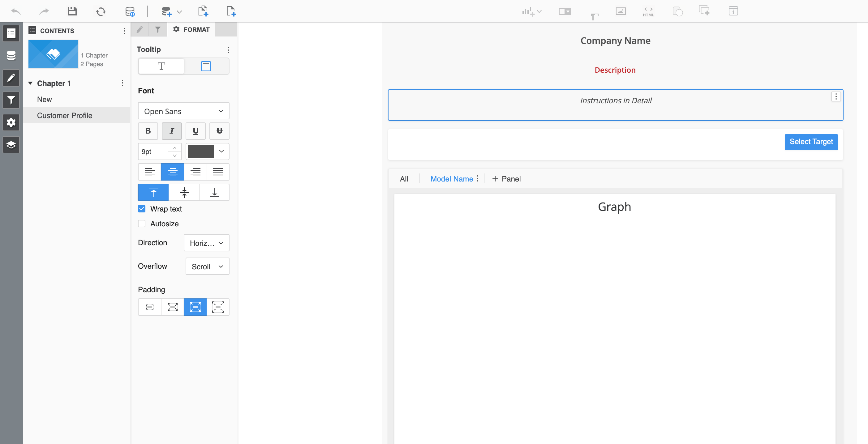Open the Open Sans font dropdown
This screenshot has height=444, width=868.
click(183, 111)
